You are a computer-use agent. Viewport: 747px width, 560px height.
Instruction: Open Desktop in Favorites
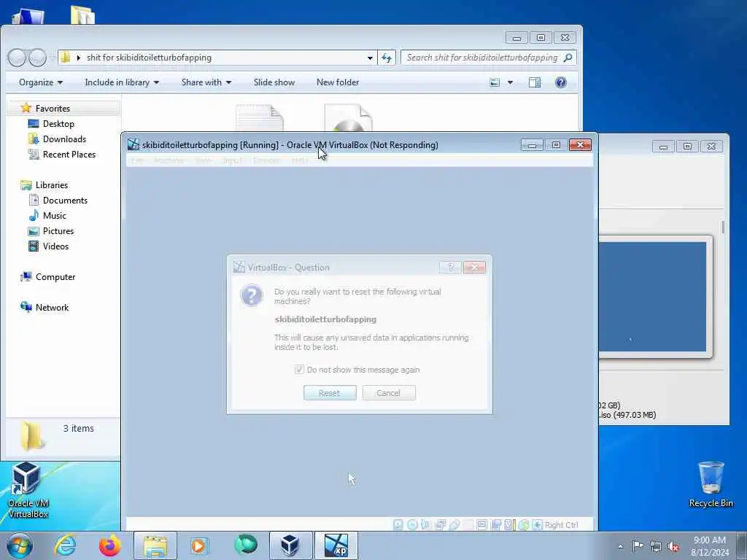pos(58,124)
